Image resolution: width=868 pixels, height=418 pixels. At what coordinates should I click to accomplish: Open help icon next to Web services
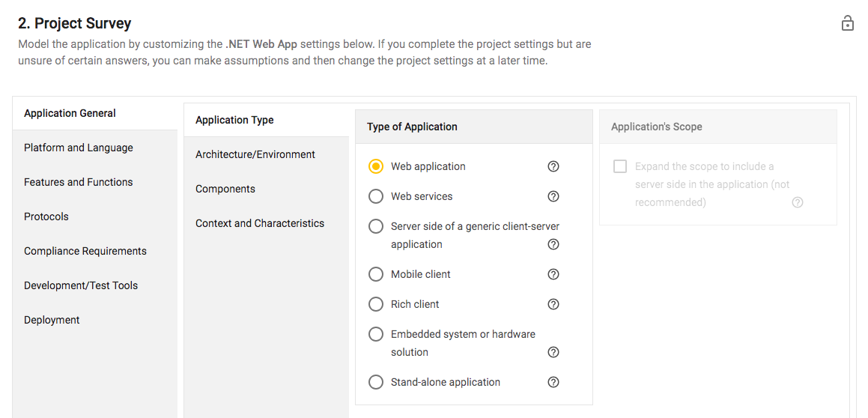553,196
